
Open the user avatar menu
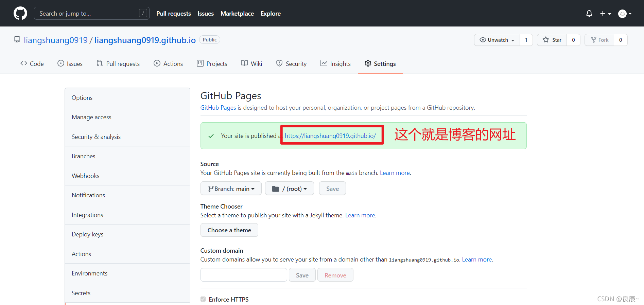(625, 14)
